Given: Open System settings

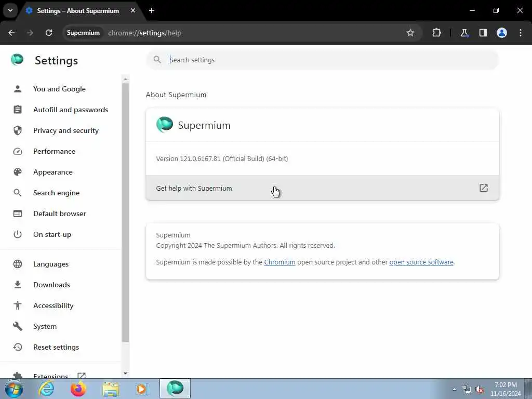Looking at the screenshot, I should (x=45, y=326).
